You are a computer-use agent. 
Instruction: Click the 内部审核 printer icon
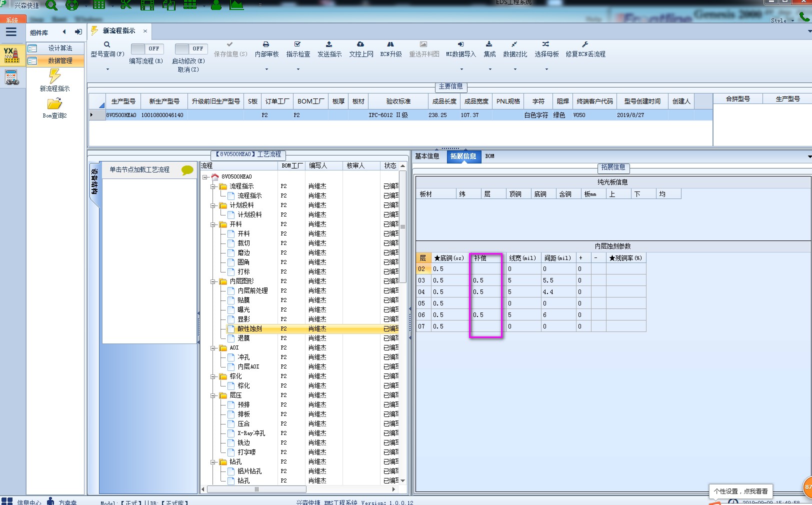click(266, 44)
